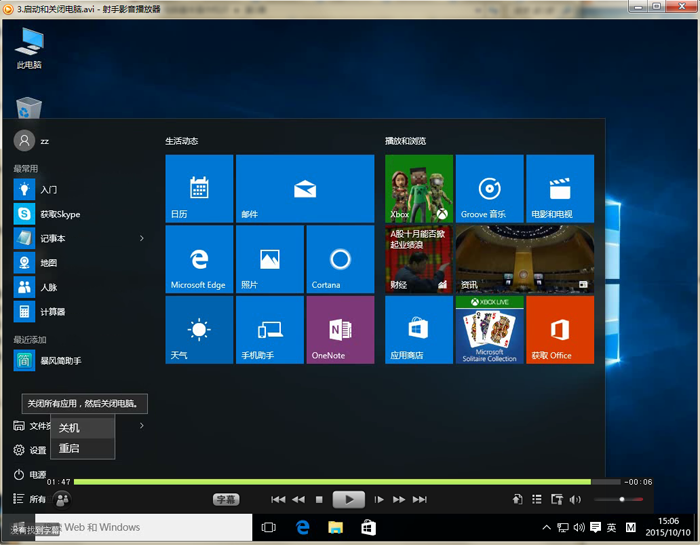Viewport: 700px width, 545px height.
Task: Click the open file icon in player
Action: pyautogui.click(x=517, y=499)
